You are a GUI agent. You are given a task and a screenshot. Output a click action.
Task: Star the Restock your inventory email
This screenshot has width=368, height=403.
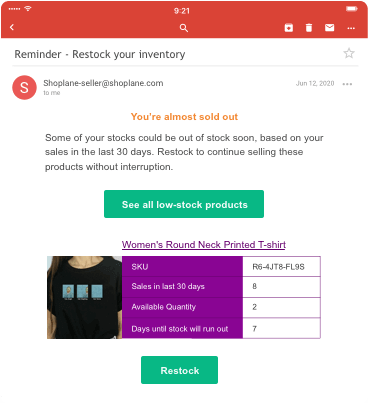pos(349,53)
